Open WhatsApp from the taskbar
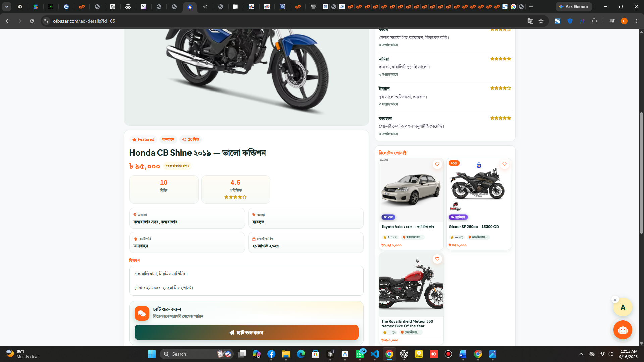Screen dimensions: 644x362 pos(360,354)
